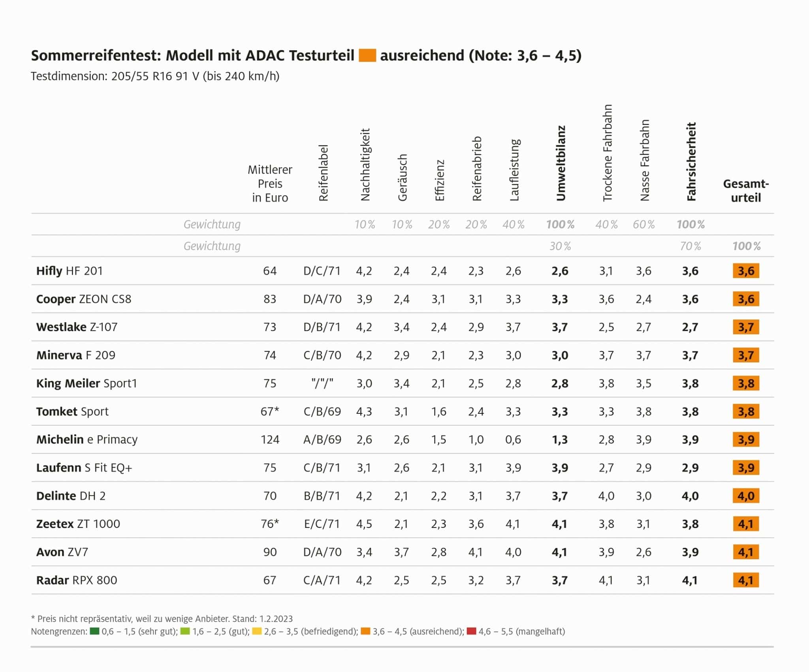Click the Nasse Fahrbahn column header

[645, 160]
